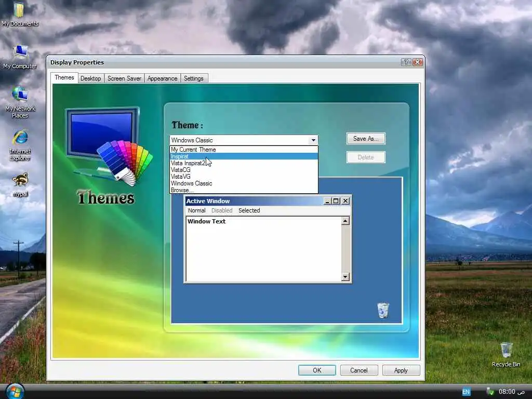The image size is (532, 399).
Task: Click the Apply button
Action: pos(401,370)
